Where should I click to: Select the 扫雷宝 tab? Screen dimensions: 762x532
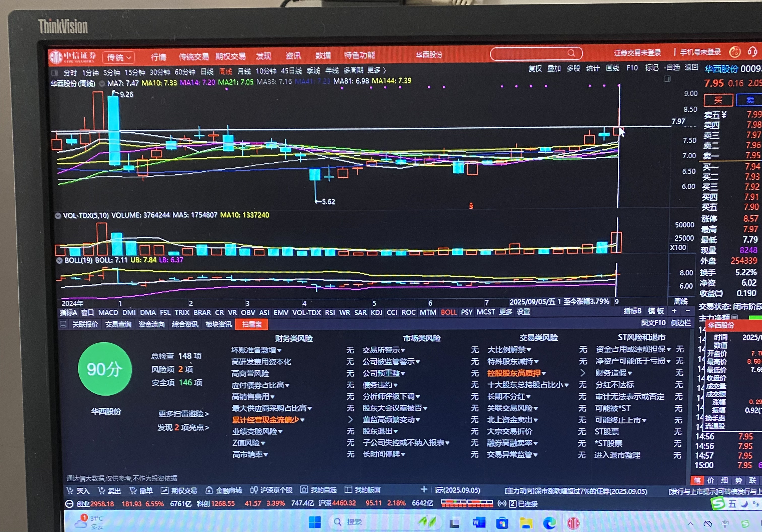click(x=251, y=324)
